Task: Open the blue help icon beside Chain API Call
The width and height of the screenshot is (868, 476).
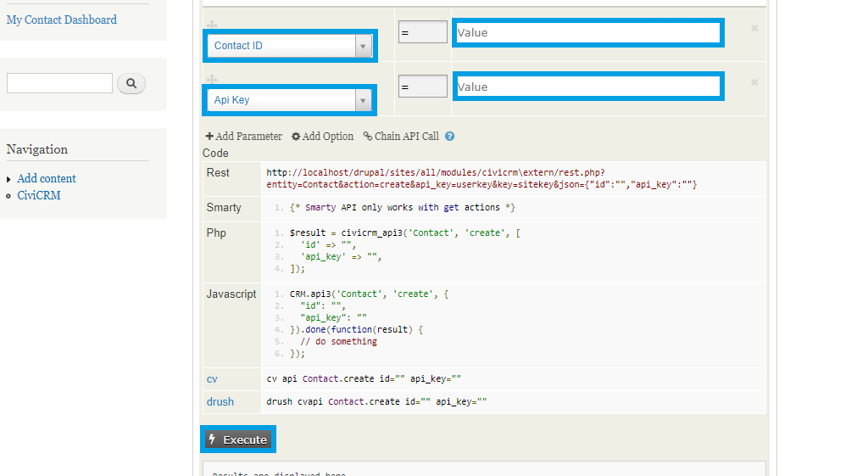Action: pyautogui.click(x=450, y=136)
